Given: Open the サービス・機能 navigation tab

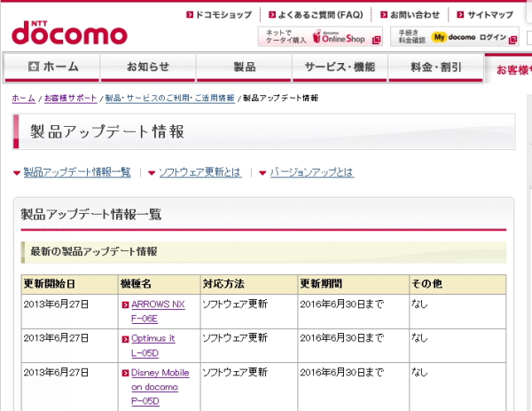Looking at the screenshot, I should click(340, 67).
